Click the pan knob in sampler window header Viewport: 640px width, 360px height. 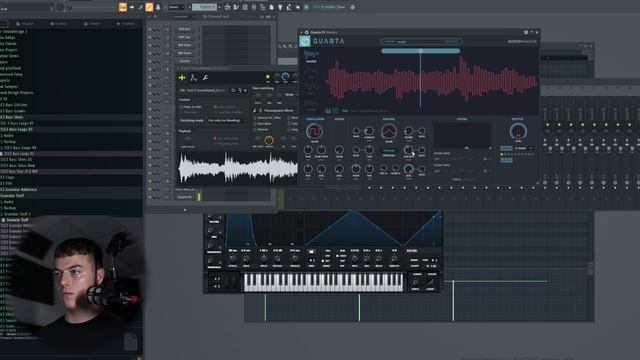[277, 77]
